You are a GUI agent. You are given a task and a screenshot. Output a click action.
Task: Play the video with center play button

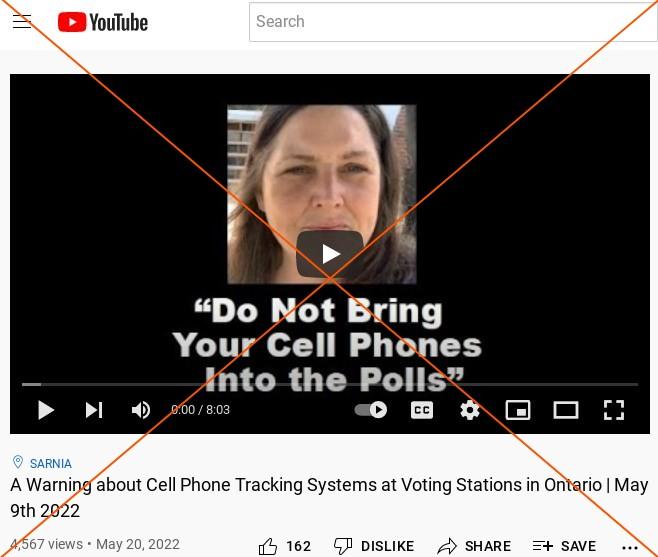pos(330,254)
